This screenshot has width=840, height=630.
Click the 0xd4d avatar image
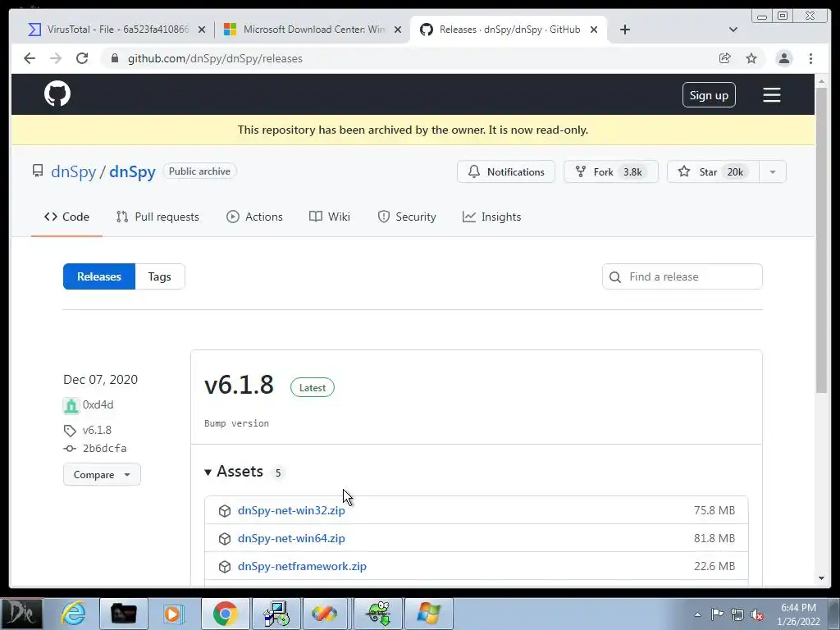[71, 405]
